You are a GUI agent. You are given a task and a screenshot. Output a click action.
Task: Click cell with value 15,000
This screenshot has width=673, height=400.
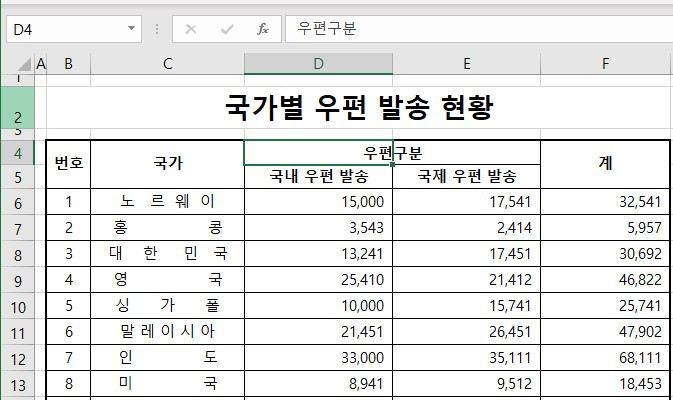(x=318, y=202)
